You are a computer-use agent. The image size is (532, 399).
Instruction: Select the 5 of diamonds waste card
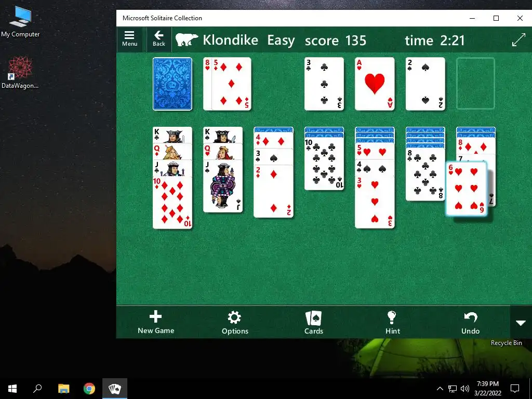[231, 84]
